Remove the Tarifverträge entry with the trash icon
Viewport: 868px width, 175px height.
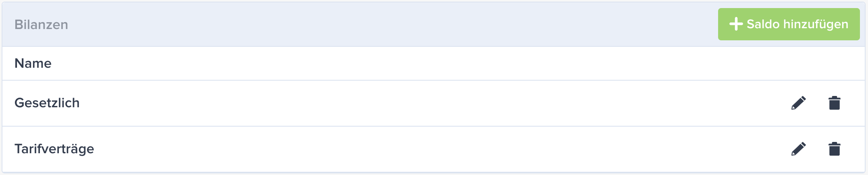tap(834, 149)
